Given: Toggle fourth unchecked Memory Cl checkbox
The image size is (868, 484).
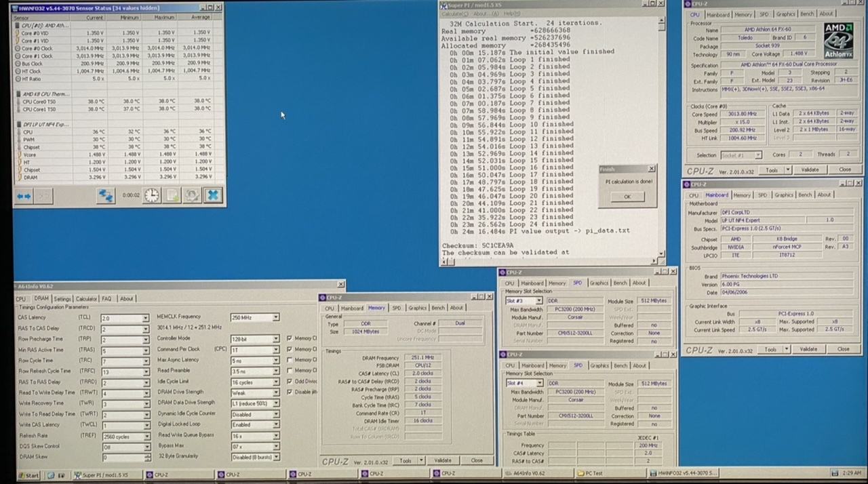Looking at the screenshot, I should tap(290, 370).
